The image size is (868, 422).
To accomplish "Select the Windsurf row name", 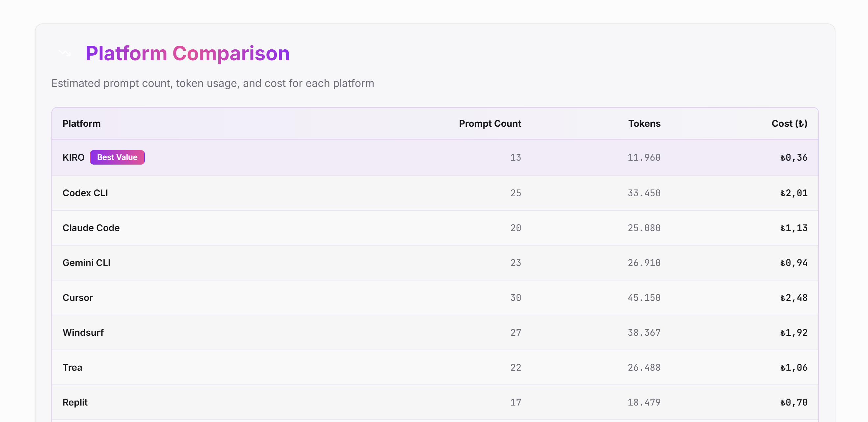I will pyautogui.click(x=83, y=332).
